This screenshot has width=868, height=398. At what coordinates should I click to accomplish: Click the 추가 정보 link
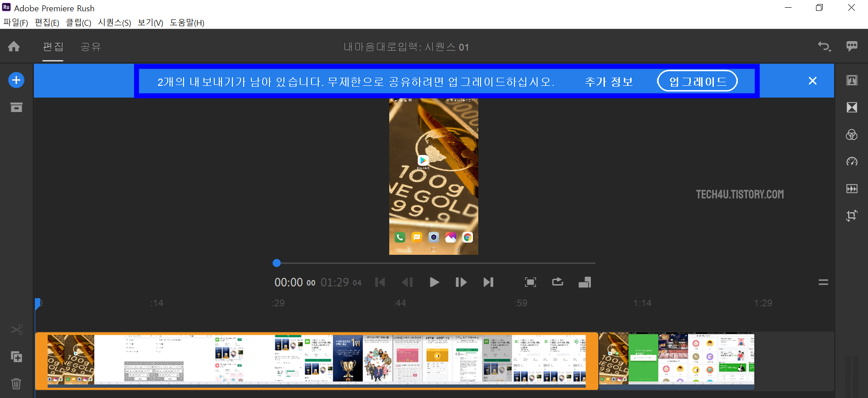(x=609, y=82)
